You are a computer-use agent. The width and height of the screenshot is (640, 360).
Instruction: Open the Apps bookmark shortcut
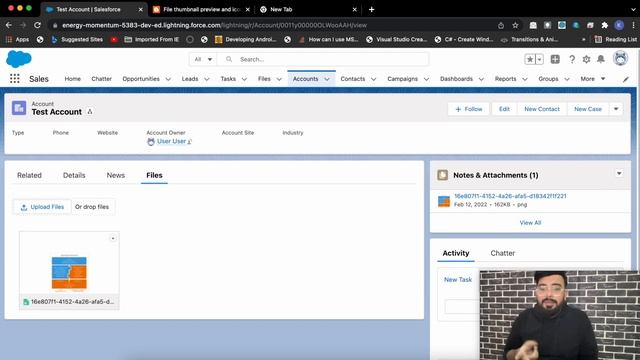pos(17,39)
